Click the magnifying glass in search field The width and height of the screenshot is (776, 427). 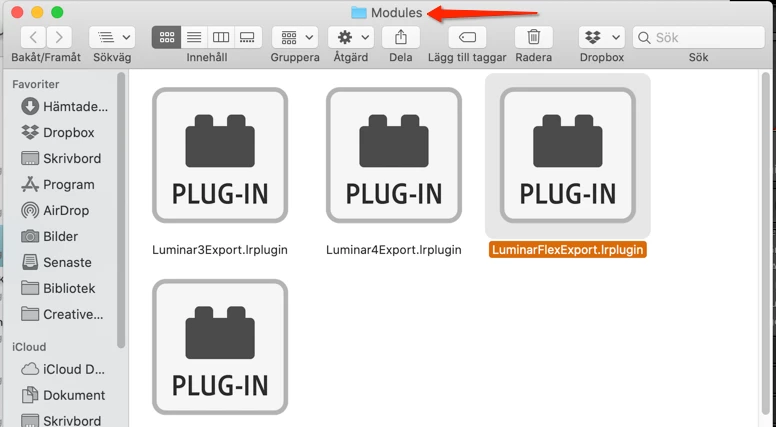(x=644, y=38)
